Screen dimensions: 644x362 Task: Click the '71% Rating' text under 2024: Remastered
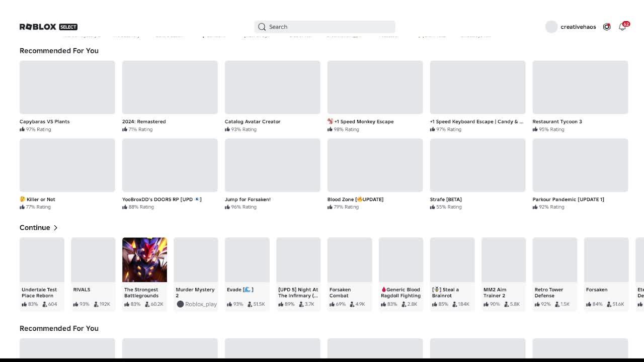[140, 129]
